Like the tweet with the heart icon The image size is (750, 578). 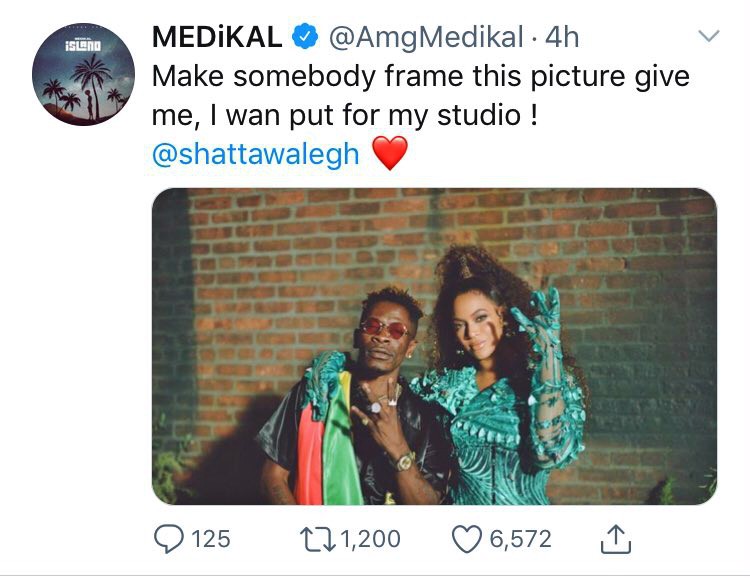click(467, 539)
